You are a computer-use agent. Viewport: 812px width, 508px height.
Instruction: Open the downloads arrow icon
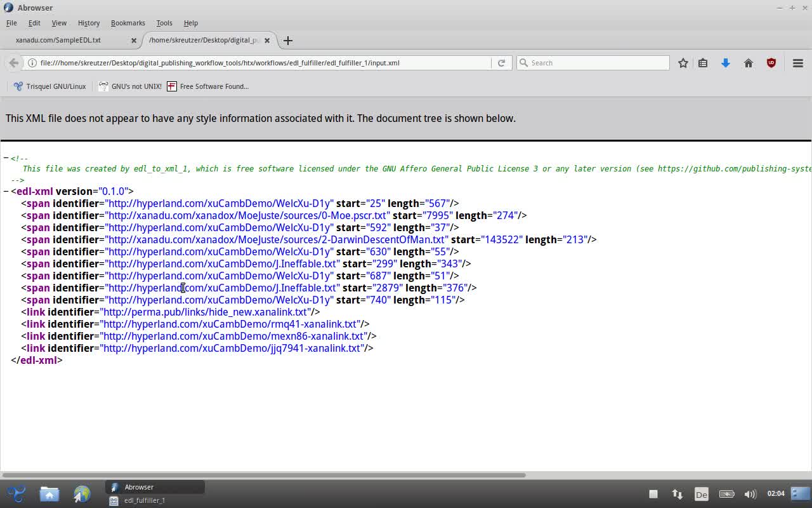(x=726, y=63)
